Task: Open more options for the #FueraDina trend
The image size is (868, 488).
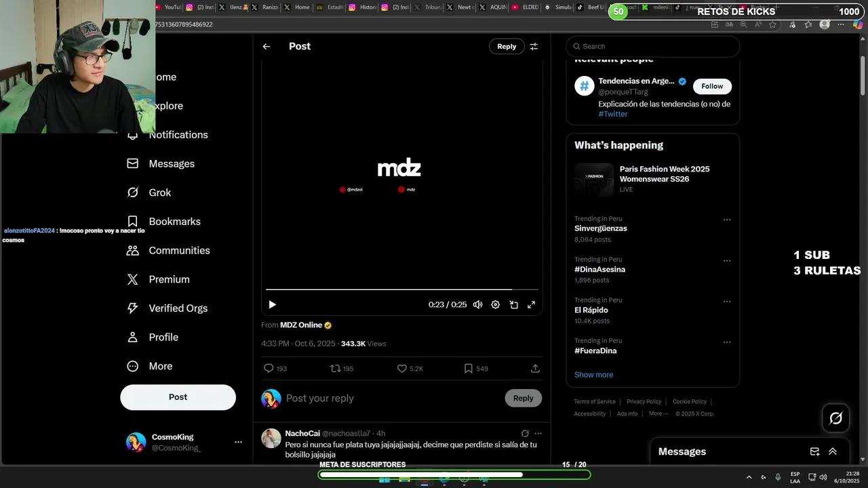Action: coord(727,342)
